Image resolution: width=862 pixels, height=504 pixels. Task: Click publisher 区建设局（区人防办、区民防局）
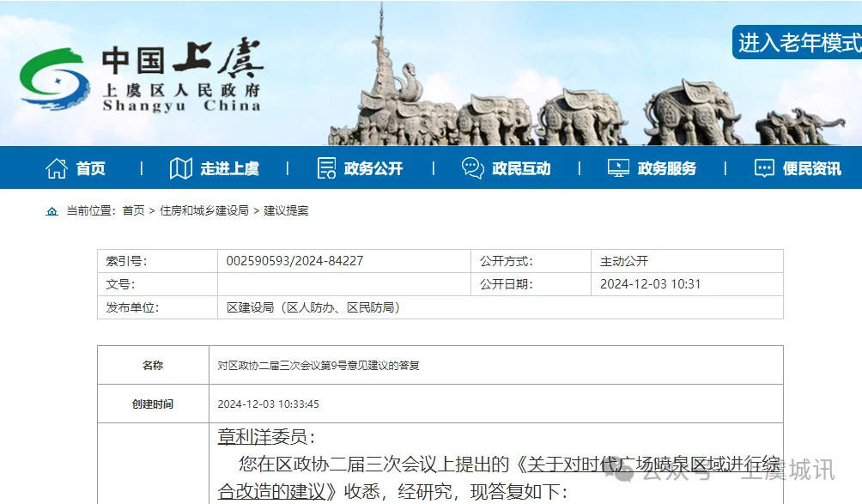pos(313,307)
